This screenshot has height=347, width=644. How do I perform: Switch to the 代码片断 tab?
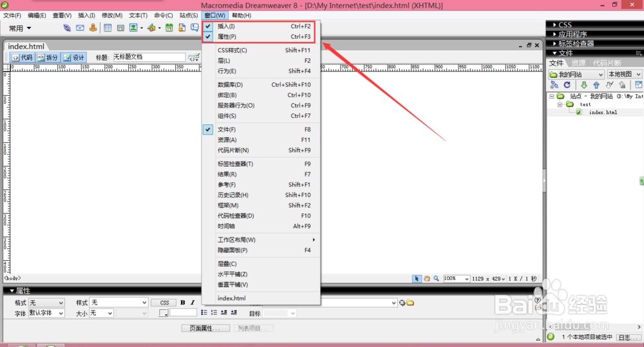[607, 63]
